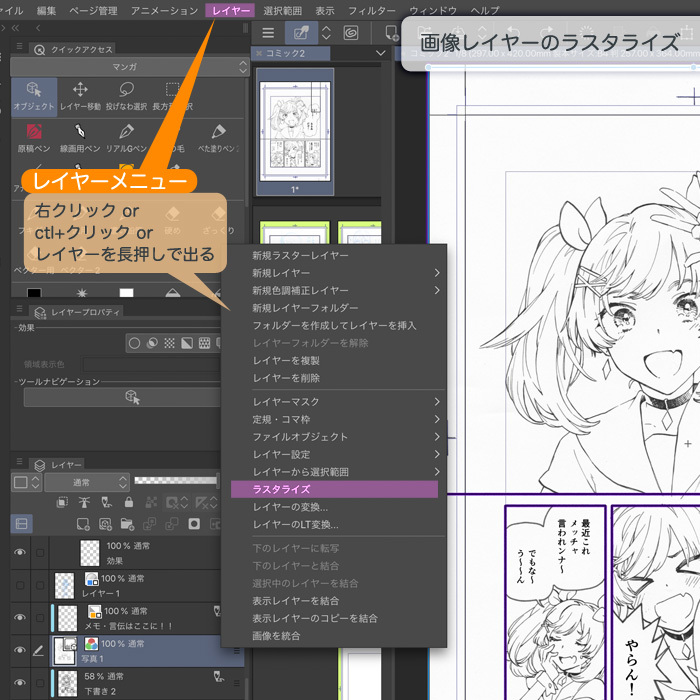The height and width of the screenshot is (700, 700).
Task: Select page 1 thumbnail in page manager
Action: [295, 132]
